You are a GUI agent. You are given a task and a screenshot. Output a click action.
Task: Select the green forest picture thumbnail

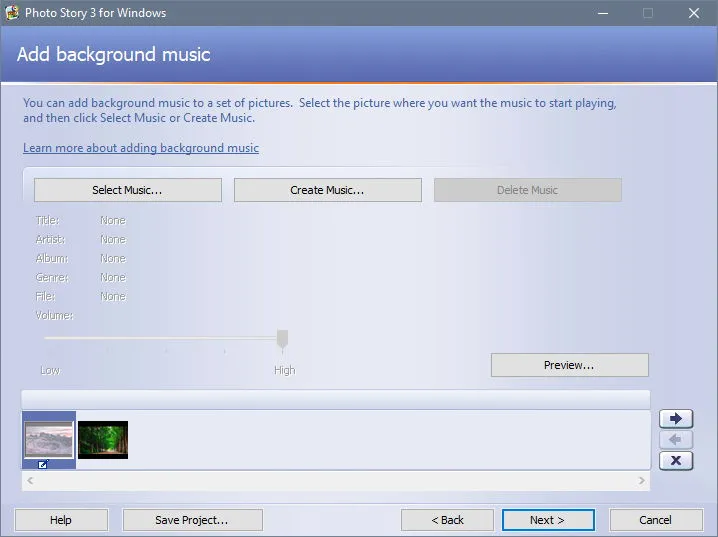coord(103,440)
